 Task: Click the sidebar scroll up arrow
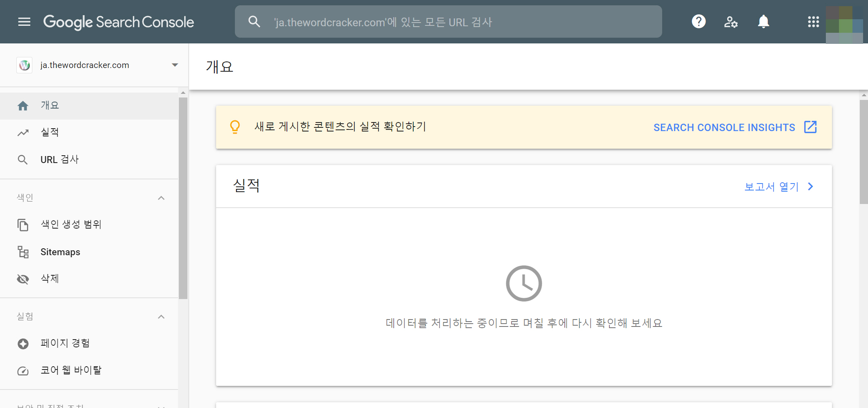coord(183,93)
